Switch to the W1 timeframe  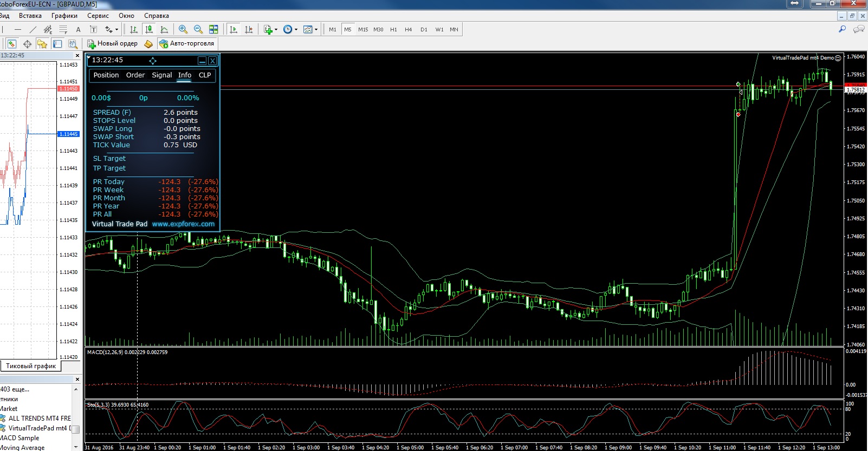point(439,29)
